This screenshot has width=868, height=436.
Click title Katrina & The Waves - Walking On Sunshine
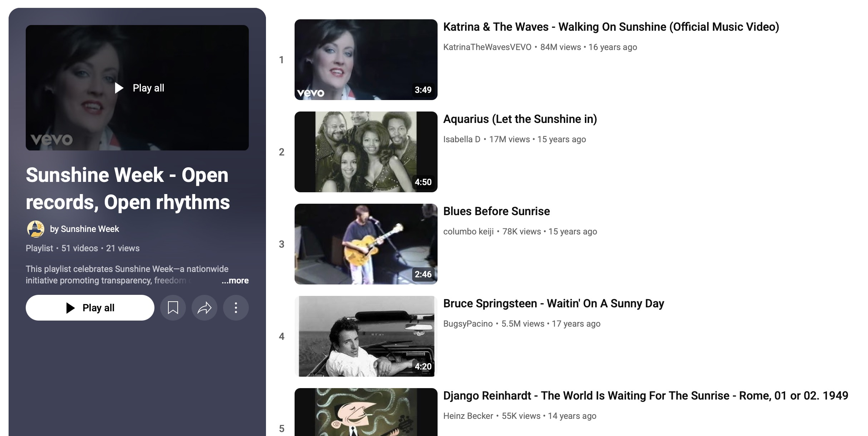click(x=611, y=27)
